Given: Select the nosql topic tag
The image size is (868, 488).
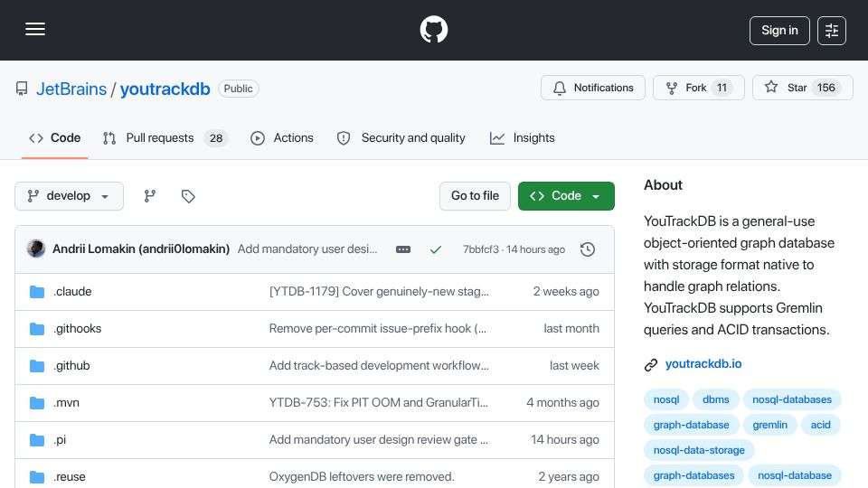Looking at the screenshot, I should [x=666, y=399].
